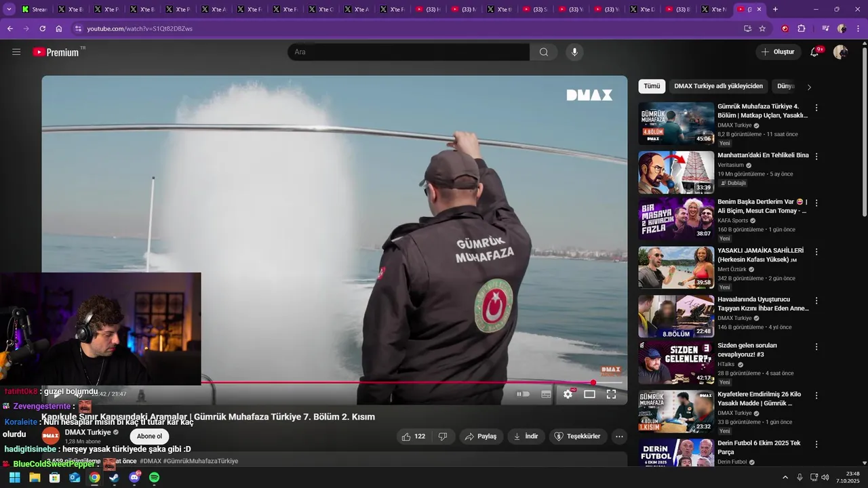
Task: Select DMAX Turkiye adlı yükleyiciden chip
Action: coord(718,86)
